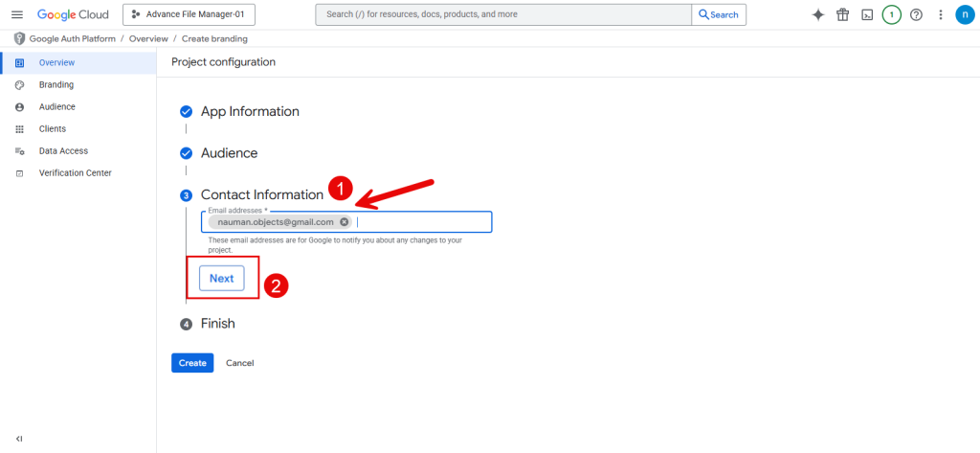
Task: Click the Next button
Action: tap(221, 279)
